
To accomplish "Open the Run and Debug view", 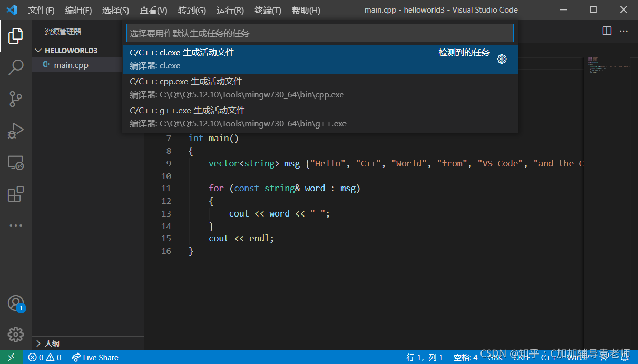I will [16, 131].
